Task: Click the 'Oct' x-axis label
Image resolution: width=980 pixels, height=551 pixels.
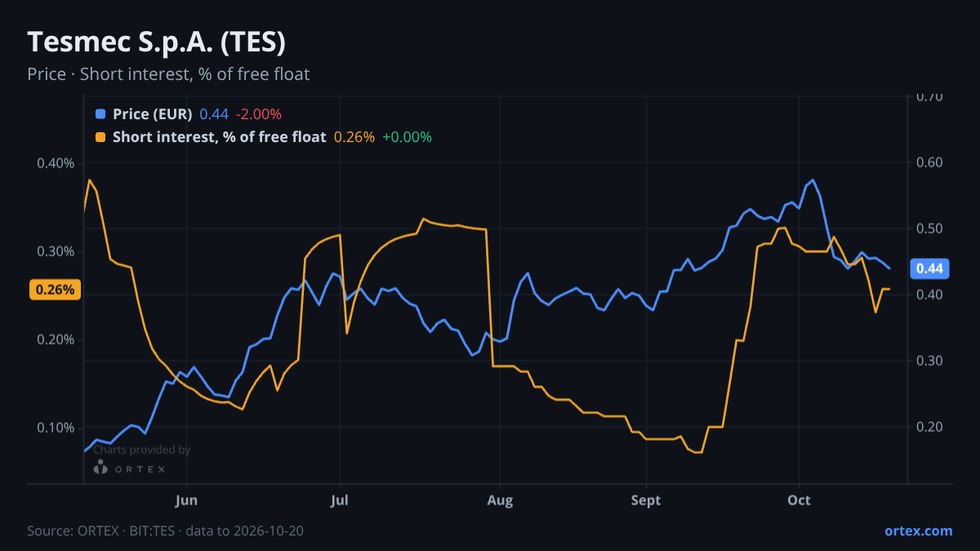Action: (x=799, y=500)
